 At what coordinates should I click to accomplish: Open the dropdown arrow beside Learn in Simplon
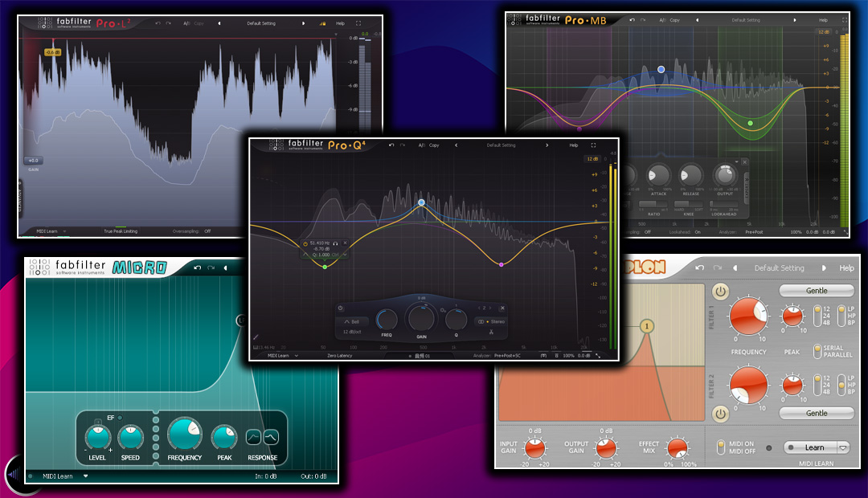(x=843, y=447)
